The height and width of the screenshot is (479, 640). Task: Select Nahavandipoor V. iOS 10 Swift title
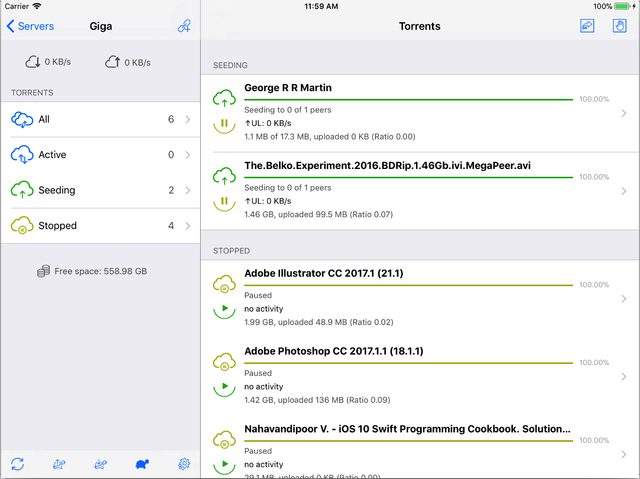point(407,429)
